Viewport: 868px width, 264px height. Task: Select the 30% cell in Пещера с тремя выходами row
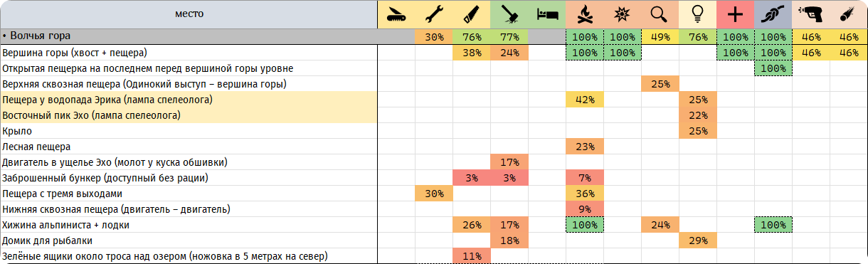click(x=434, y=194)
